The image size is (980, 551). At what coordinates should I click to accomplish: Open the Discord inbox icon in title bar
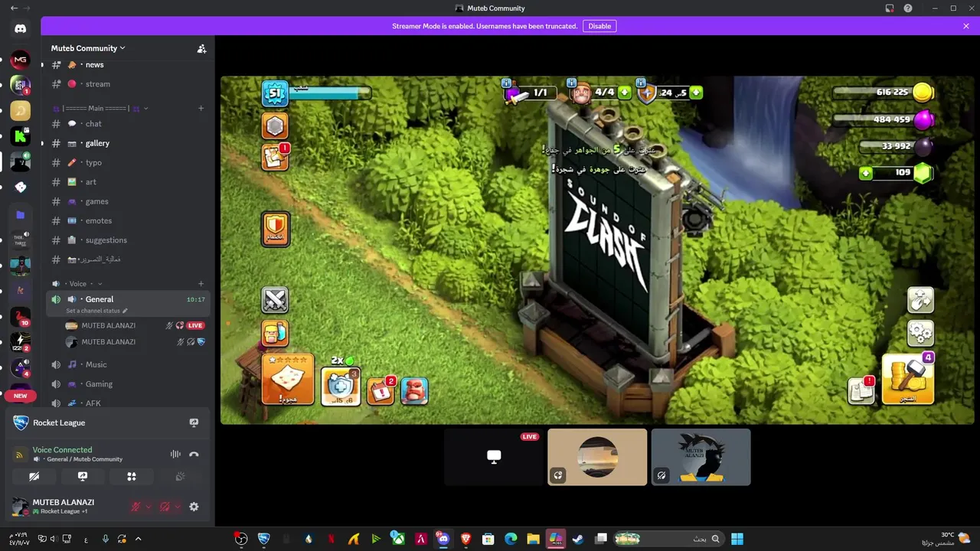click(x=890, y=8)
